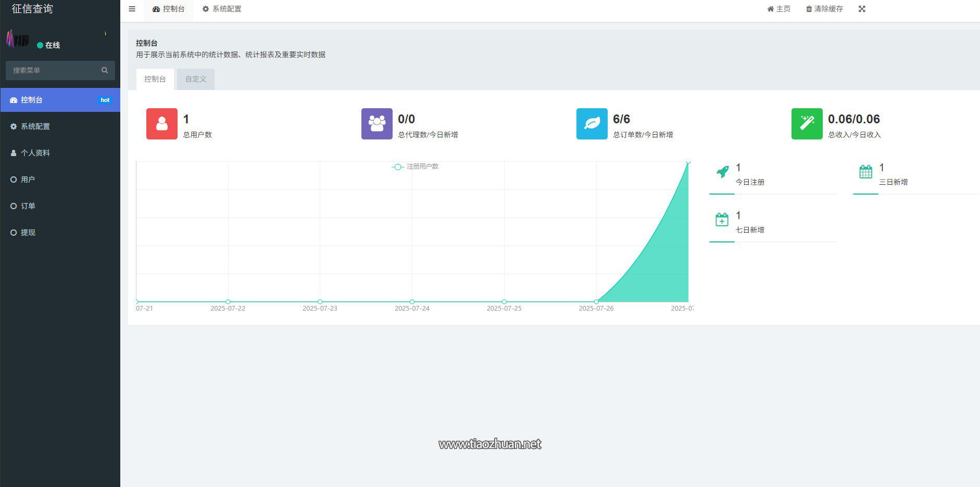
Task: Click the red total users icon
Action: point(162,124)
